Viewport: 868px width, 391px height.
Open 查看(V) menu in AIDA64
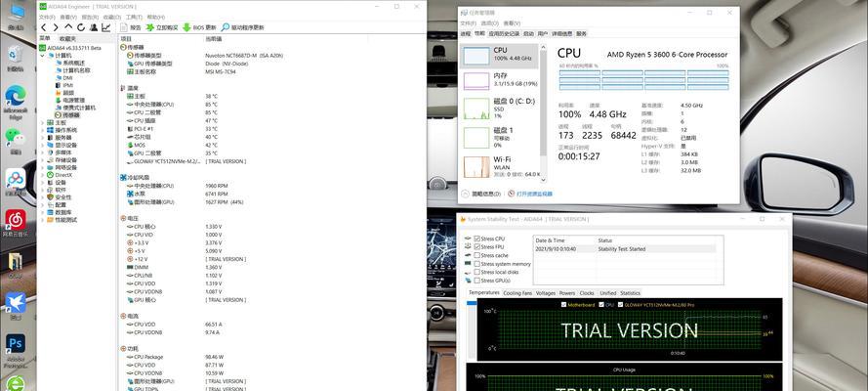click(x=68, y=18)
